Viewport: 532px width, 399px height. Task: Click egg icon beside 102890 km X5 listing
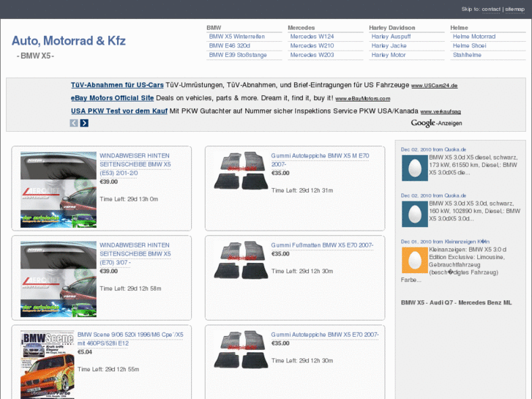415,215
